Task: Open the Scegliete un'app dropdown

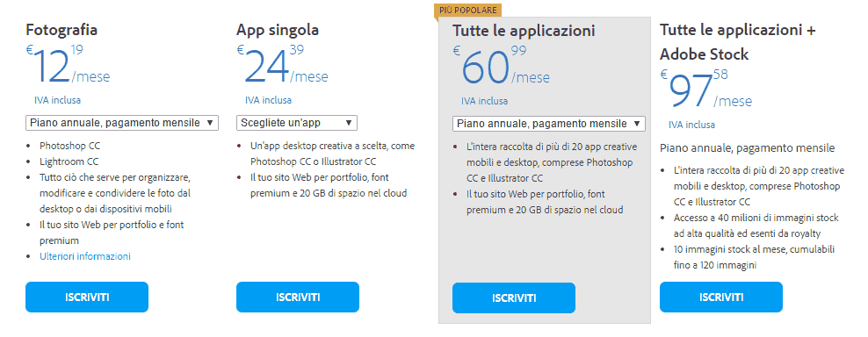Action: (x=297, y=123)
